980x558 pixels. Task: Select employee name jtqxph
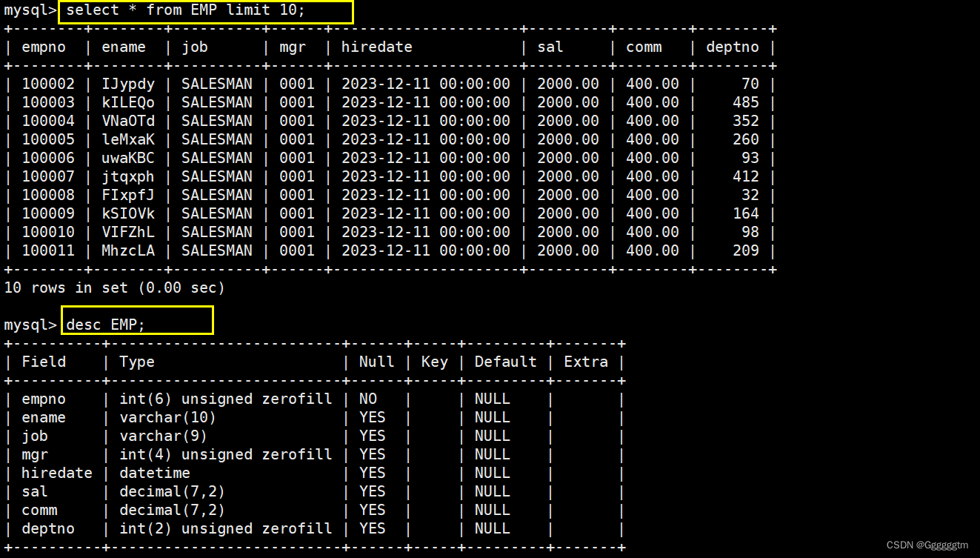click(x=128, y=176)
